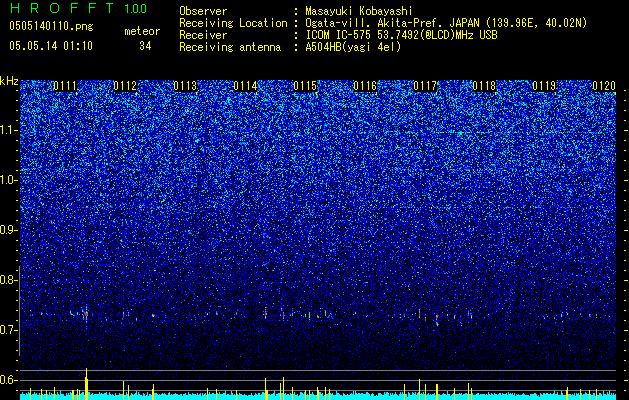Select observer name Masayuki Kobayashi
The height and width of the screenshot is (400, 629).
coord(359,11)
